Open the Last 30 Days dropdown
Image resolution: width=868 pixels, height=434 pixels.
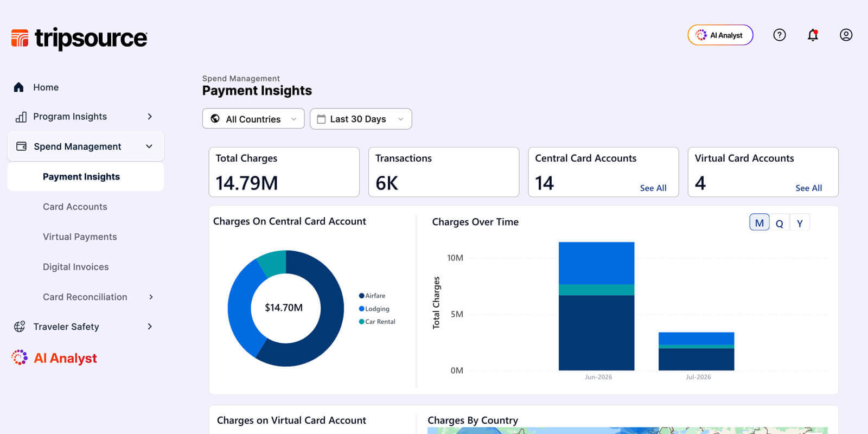(361, 119)
